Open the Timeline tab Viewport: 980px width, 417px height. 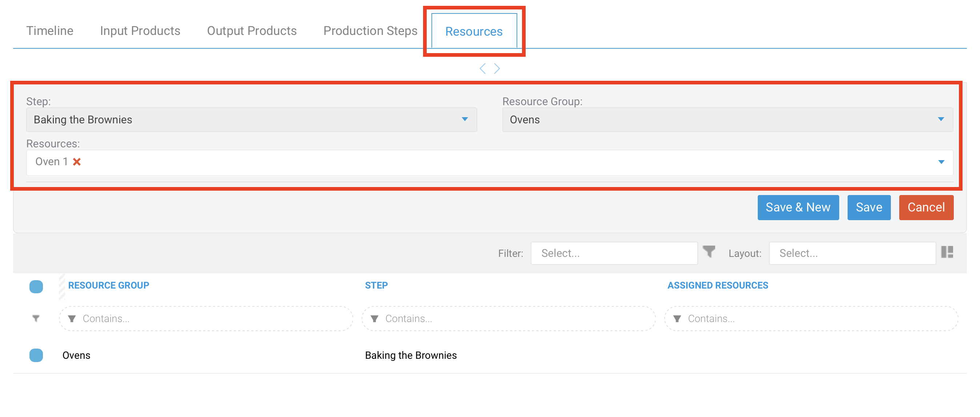pos(49,31)
